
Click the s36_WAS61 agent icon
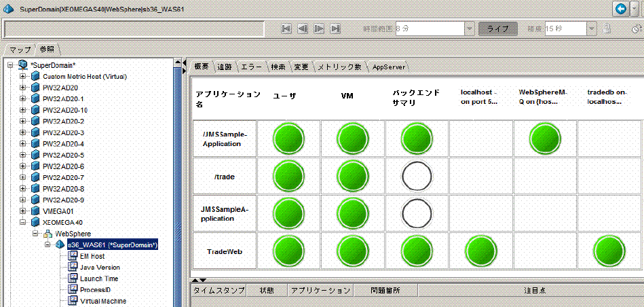click(60, 245)
